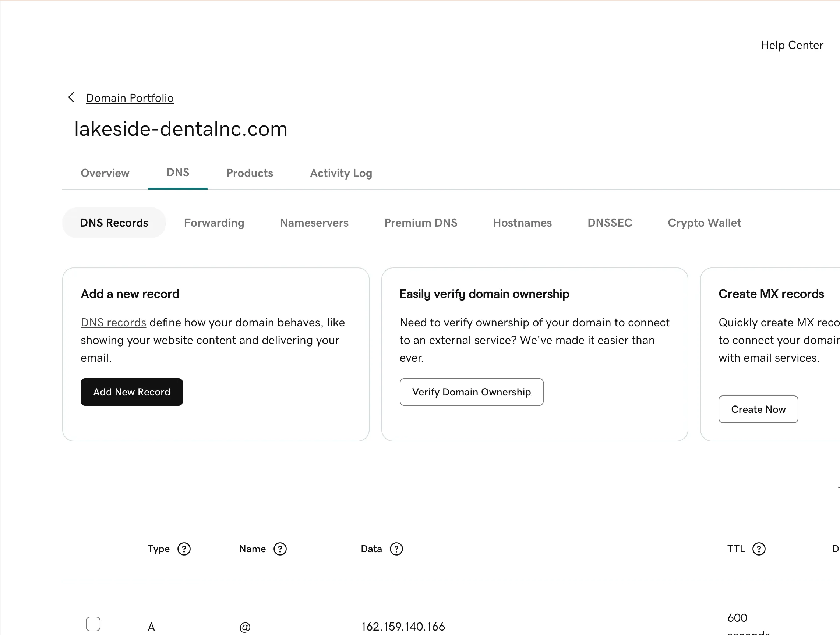Open the Data column help icon
This screenshot has width=840, height=635.
(397, 549)
